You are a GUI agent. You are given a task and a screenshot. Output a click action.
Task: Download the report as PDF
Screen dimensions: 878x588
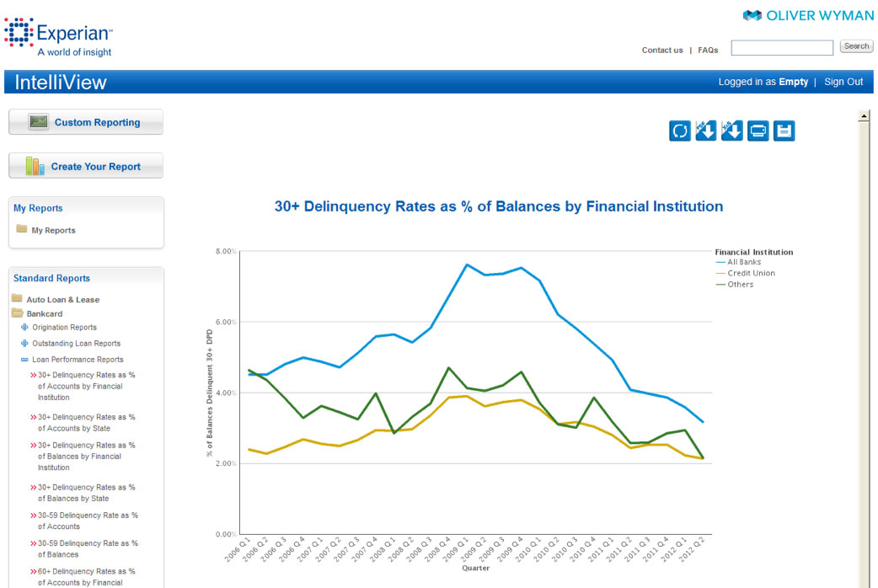point(705,131)
